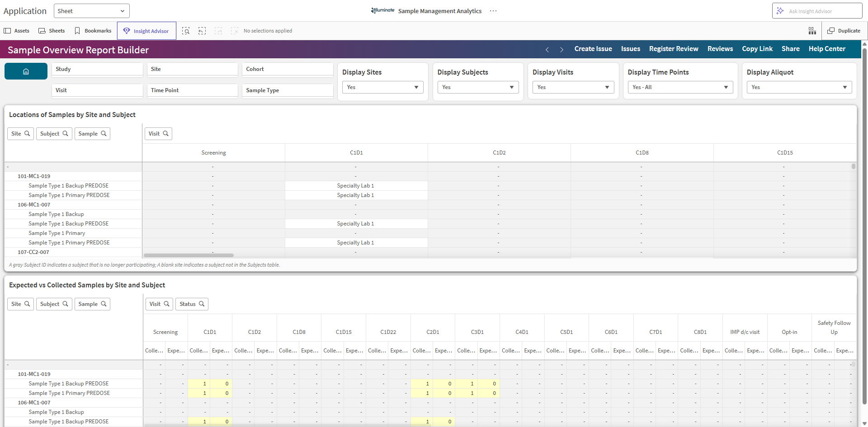This screenshot has height=427, width=868.
Task: Open Reviews in header
Action: [x=720, y=49]
